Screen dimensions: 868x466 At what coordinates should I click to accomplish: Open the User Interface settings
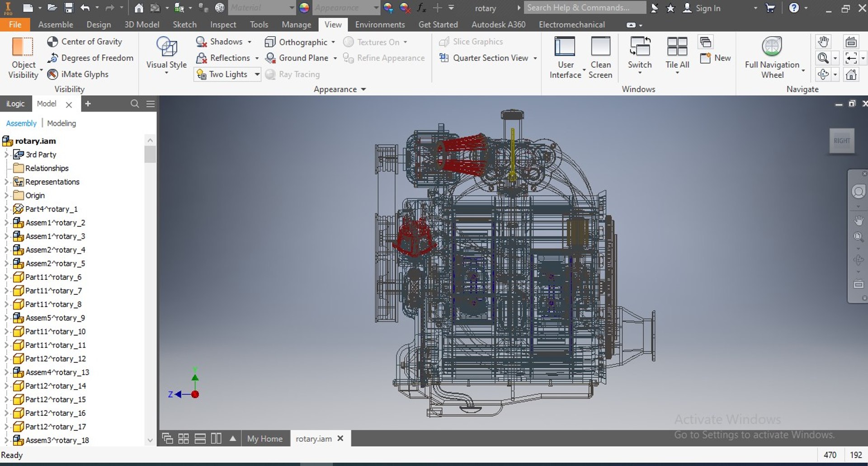565,57
